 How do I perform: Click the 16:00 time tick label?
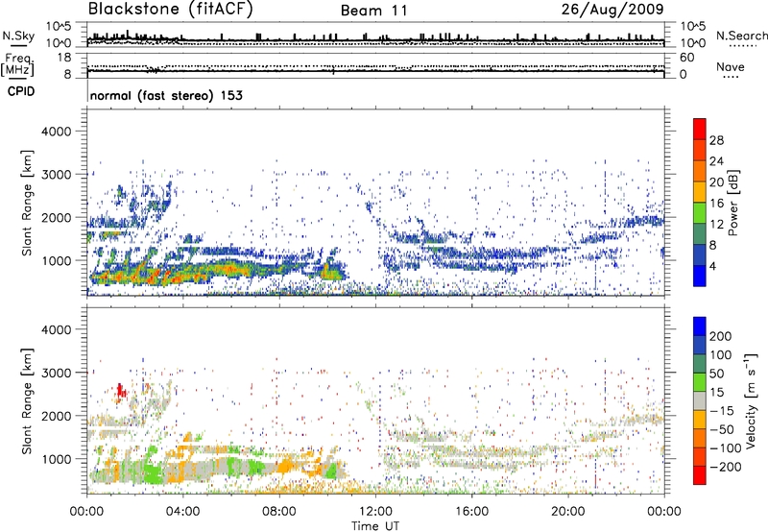471,512
